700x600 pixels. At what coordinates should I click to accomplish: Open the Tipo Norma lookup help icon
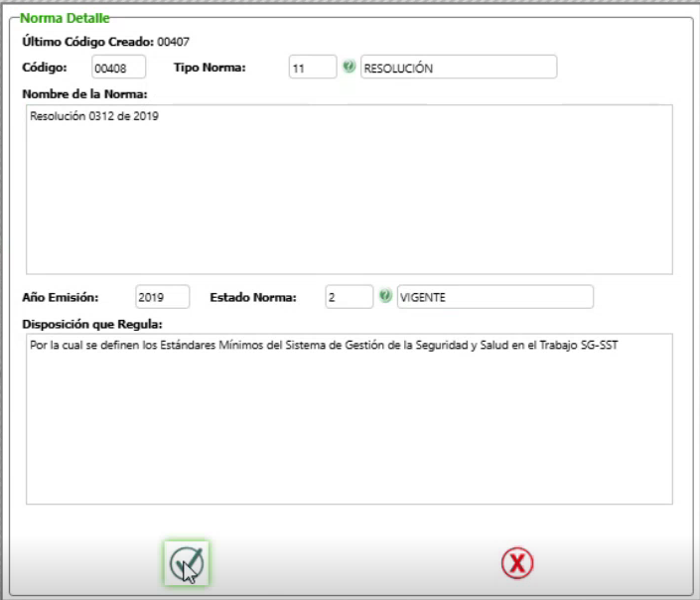pyautogui.click(x=349, y=67)
